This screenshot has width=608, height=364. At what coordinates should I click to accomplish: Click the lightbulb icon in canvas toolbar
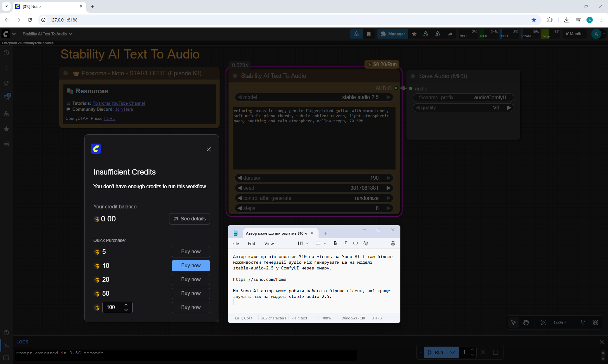[583, 322]
